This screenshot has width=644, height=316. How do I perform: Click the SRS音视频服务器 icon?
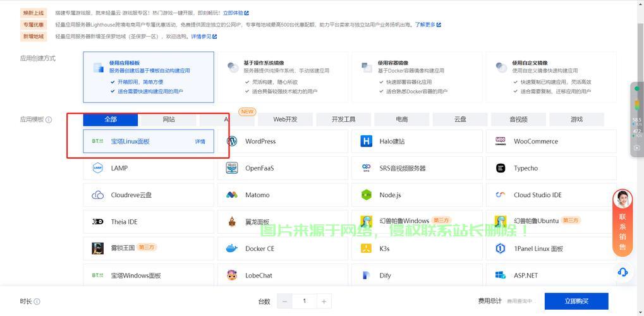(366, 168)
